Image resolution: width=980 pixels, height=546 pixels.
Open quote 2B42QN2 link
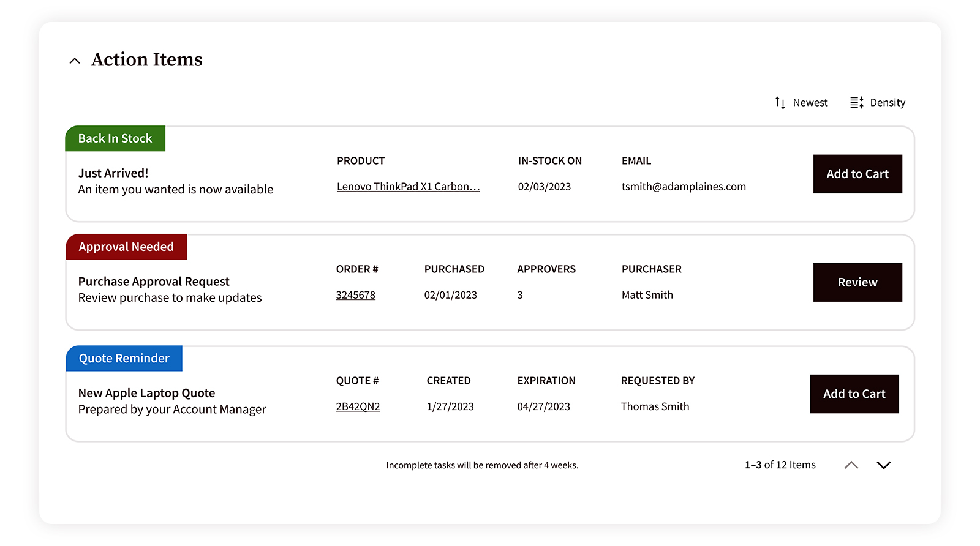pyautogui.click(x=358, y=406)
